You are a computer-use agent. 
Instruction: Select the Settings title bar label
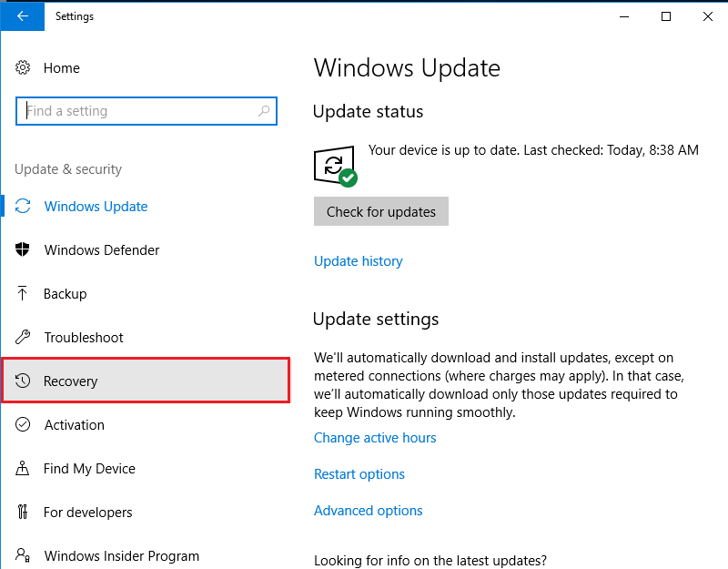tap(75, 16)
